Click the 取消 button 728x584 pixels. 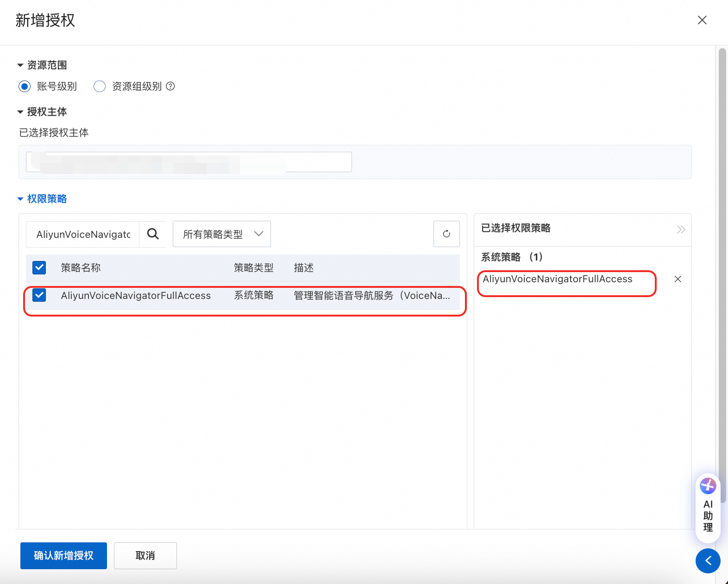(x=145, y=555)
